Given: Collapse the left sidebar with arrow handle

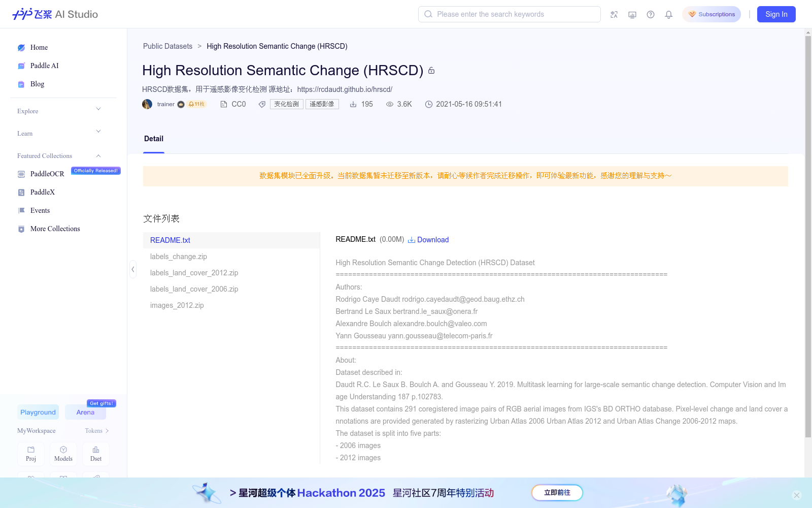Looking at the screenshot, I should [x=133, y=269].
